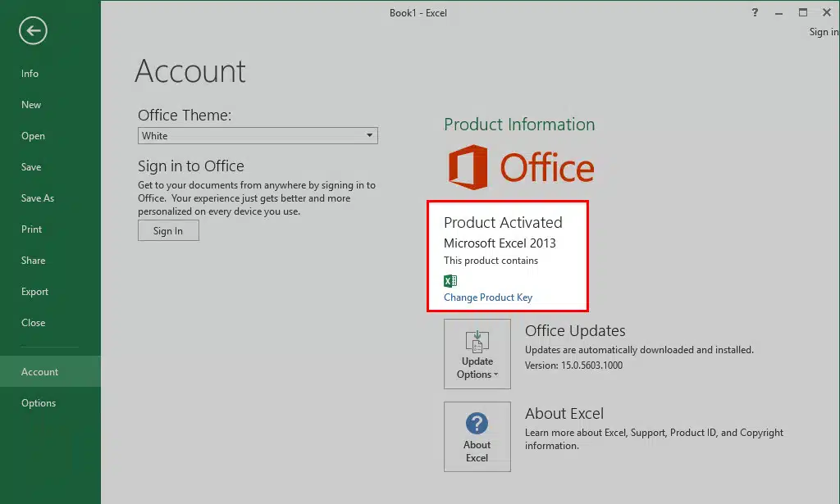
Task: Click the Sign in link at top right
Action: point(823,32)
